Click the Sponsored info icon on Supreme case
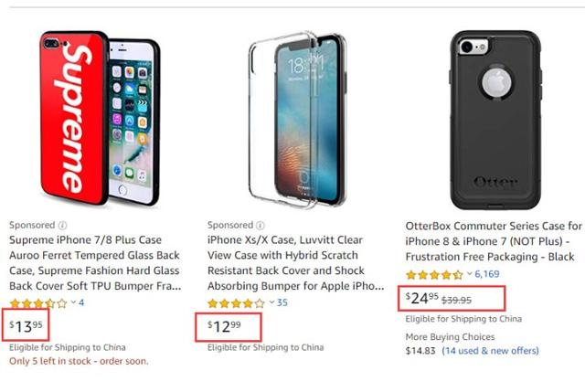585x392 pixels. 62,225
